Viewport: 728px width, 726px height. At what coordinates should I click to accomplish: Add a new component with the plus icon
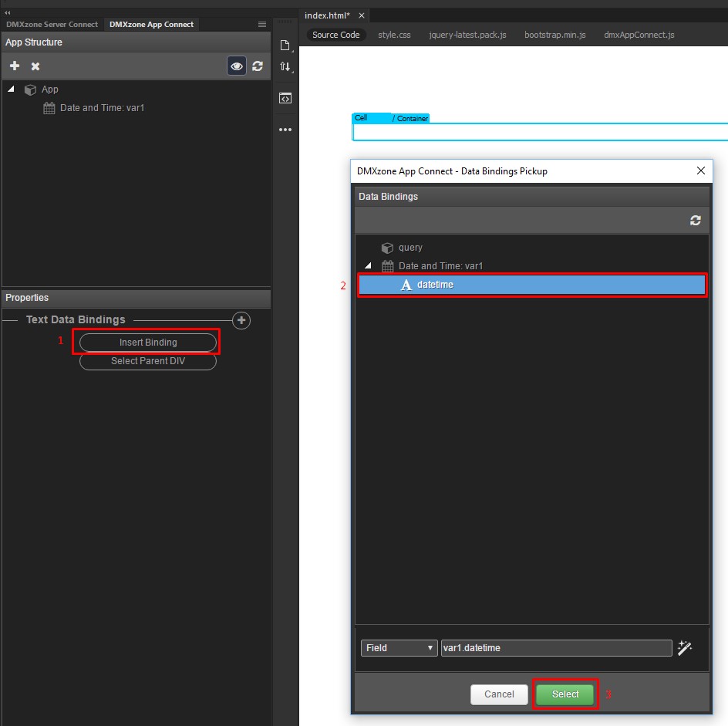[15, 66]
